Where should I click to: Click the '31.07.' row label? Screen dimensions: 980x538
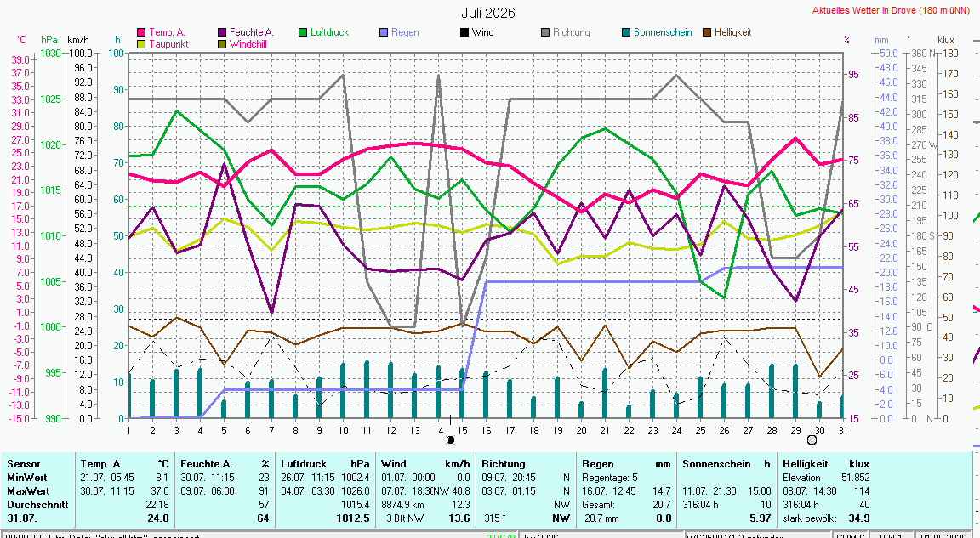pyautogui.click(x=21, y=518)
